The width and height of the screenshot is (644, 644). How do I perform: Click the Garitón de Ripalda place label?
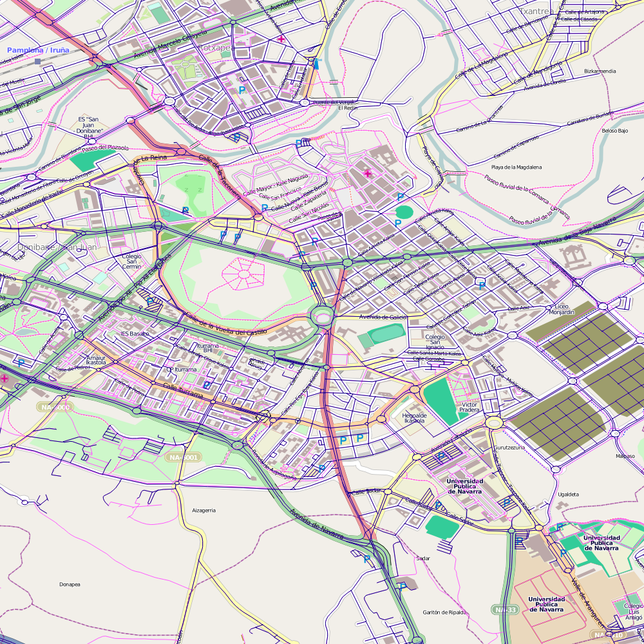[x=444, y=612]
